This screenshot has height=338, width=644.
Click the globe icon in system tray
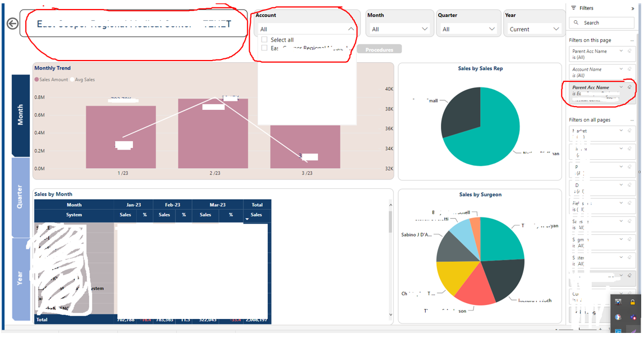[x=618, y=317]
